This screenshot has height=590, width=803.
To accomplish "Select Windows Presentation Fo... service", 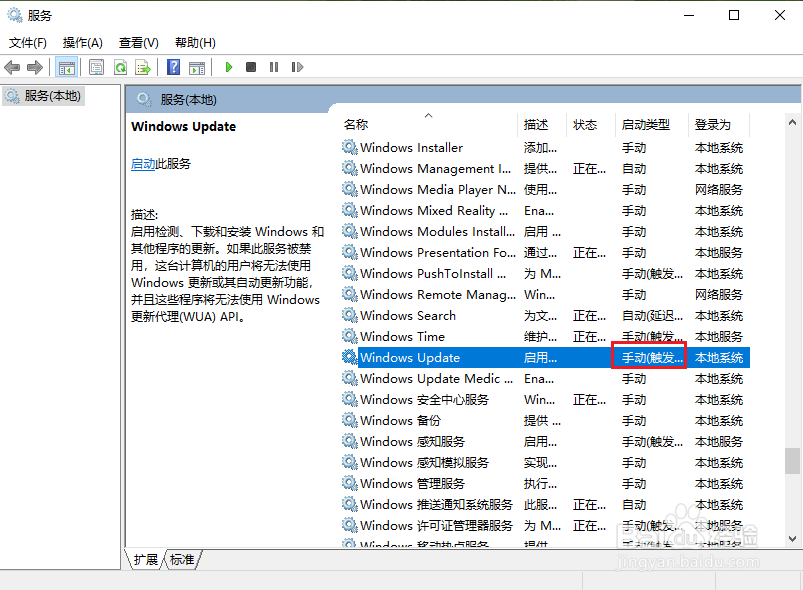I will [545, 252].
